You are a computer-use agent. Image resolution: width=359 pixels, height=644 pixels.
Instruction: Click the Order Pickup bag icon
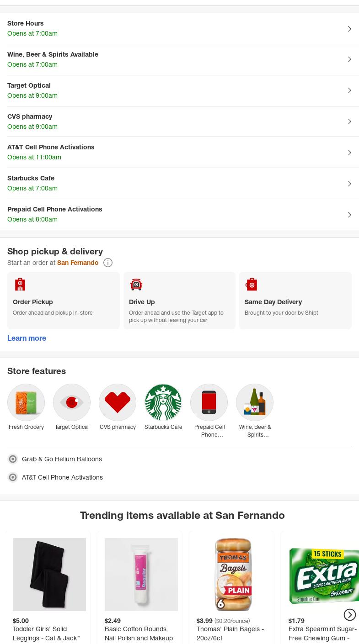coord(20,284)
